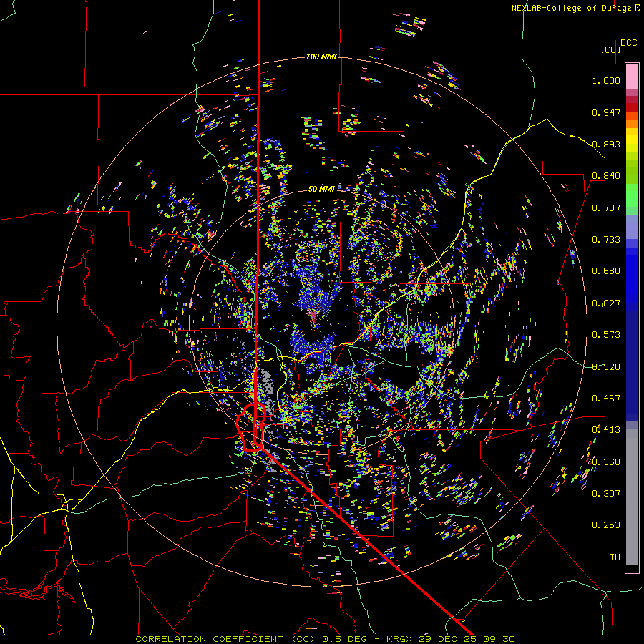
Task: Click the [CC] legend unit label
Action: pos(611,49)
